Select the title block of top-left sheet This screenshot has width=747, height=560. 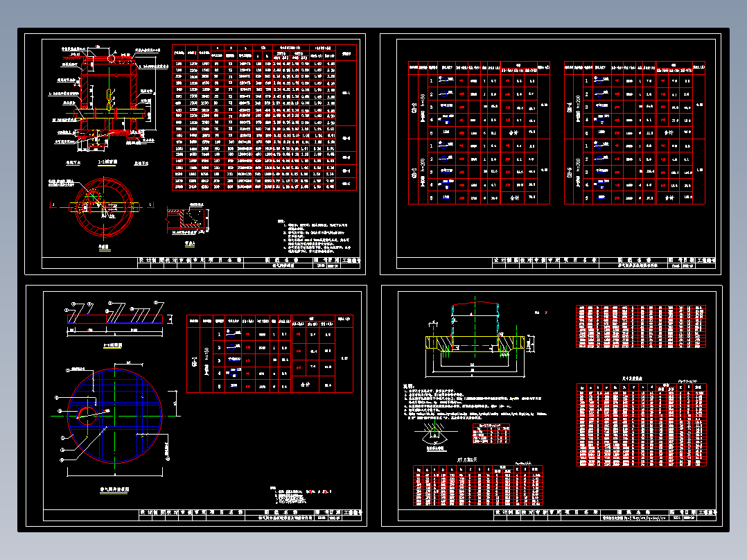click(x=201, y=263)
